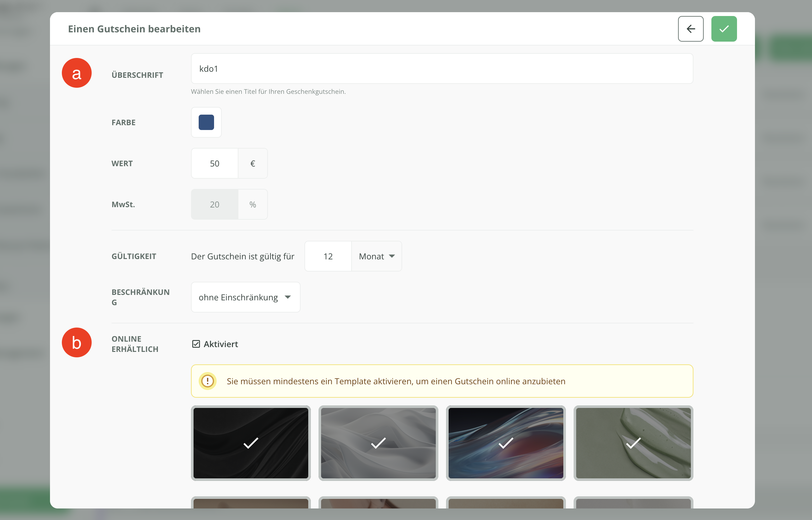Toggle the gray silk template
The image size is (812, 520).
[x=378, y=443]
